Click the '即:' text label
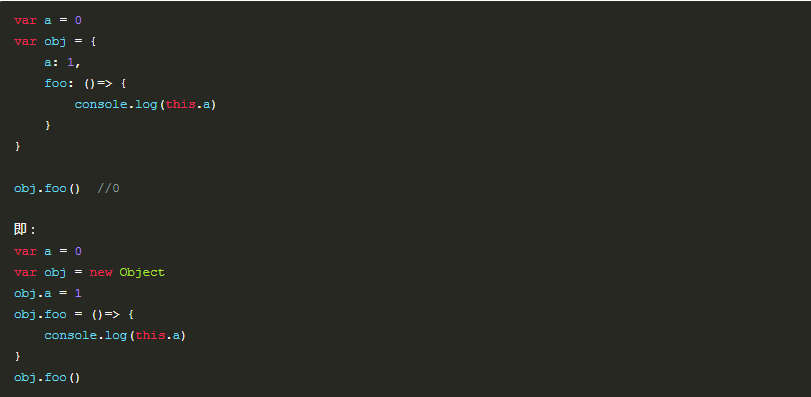Screen dimensions: 811x397 [25, 230]
